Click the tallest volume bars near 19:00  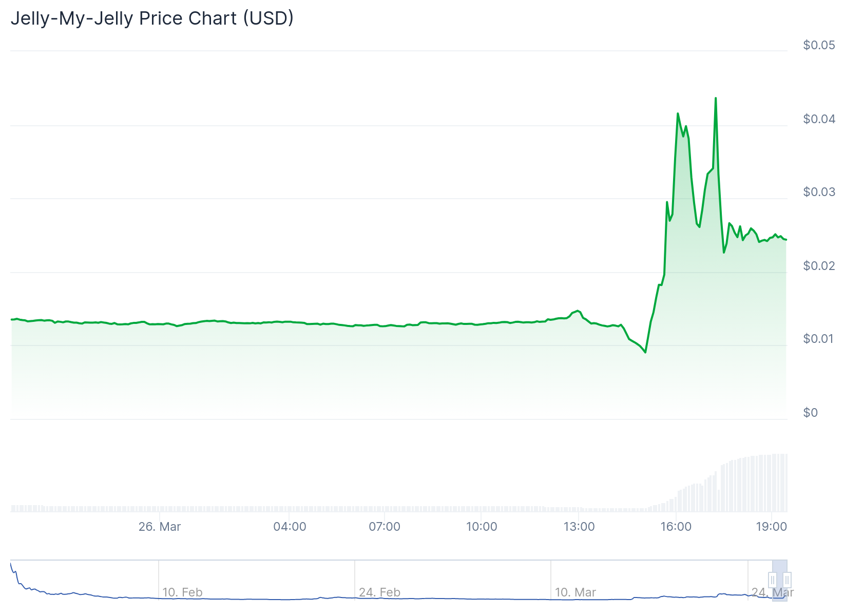780,483
